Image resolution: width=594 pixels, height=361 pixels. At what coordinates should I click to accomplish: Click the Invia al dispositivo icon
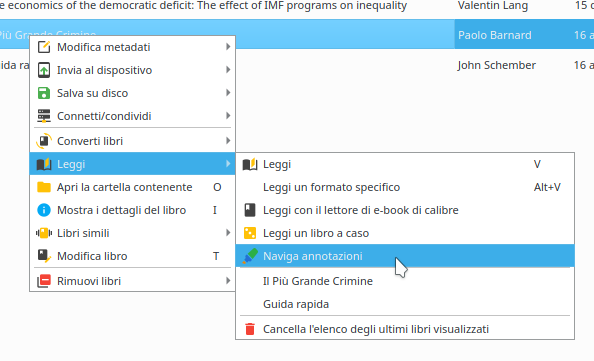tap(44, 70)
